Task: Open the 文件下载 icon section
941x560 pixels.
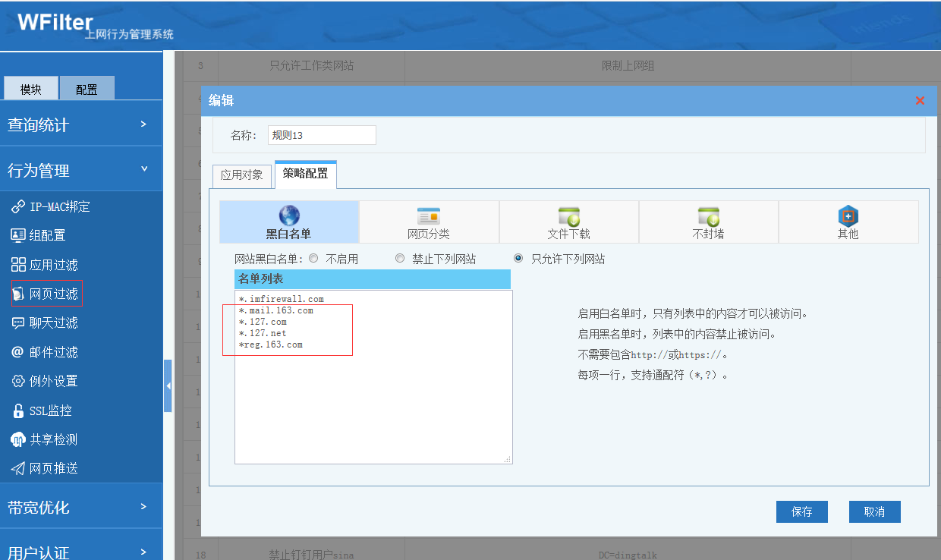Action: click(568, 216)
